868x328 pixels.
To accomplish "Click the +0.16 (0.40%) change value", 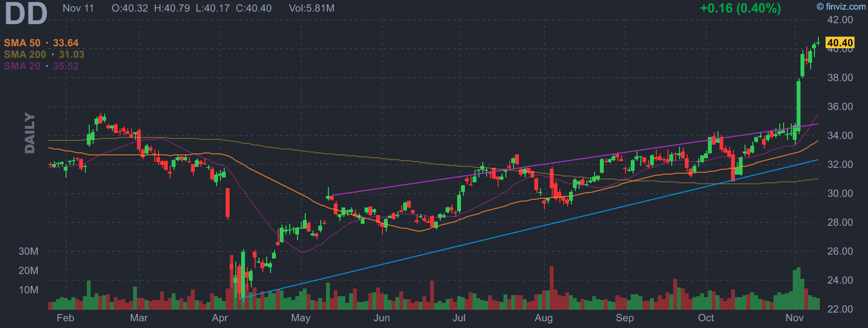I will [x=740, y=8].
